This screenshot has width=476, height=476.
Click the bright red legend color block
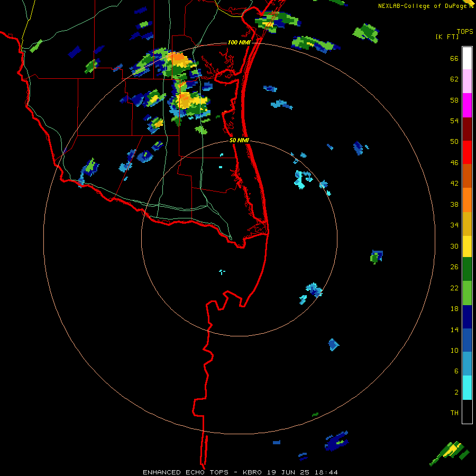pyautogui.click(x=467, y=152)
